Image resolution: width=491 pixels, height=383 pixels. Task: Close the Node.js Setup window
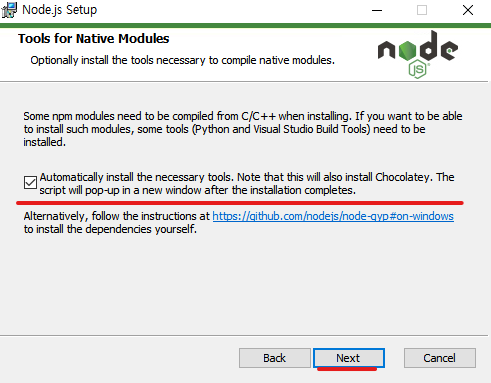coord(468,10)
